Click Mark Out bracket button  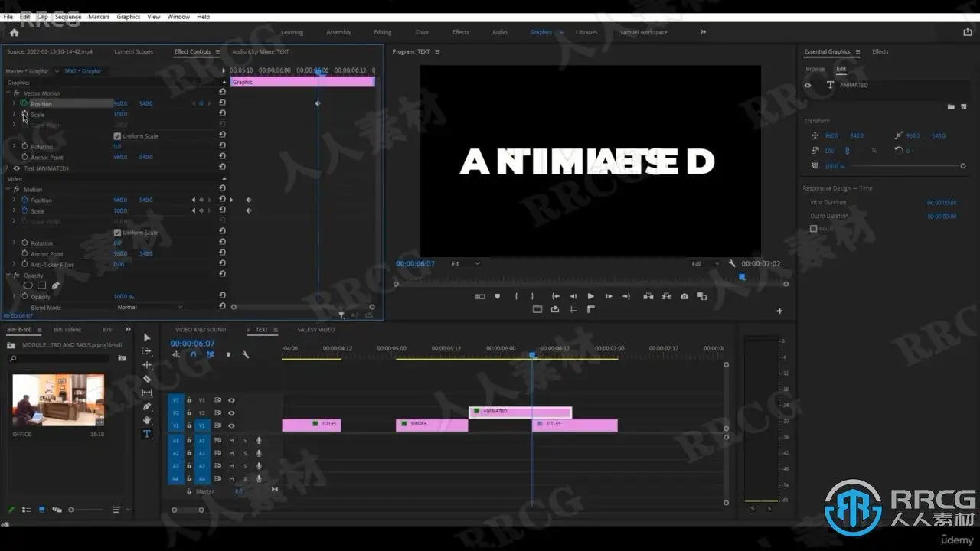(532, 296)
